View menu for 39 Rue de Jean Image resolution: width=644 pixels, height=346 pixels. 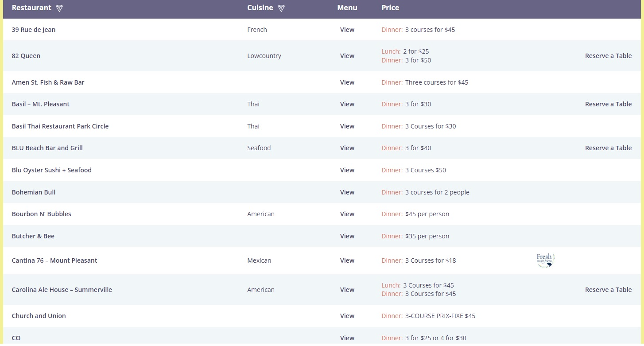[x=347, y=30]
